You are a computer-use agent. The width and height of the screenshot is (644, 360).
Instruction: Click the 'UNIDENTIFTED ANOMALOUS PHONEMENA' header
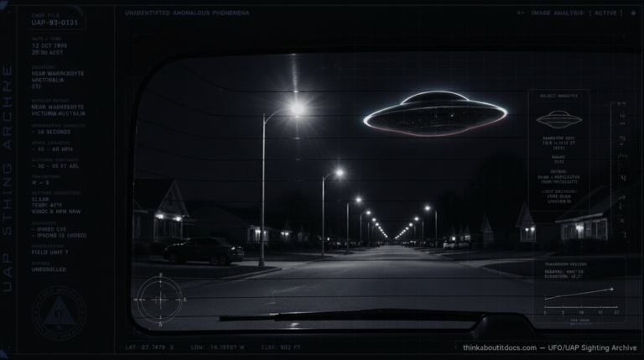tap(187, 13)
